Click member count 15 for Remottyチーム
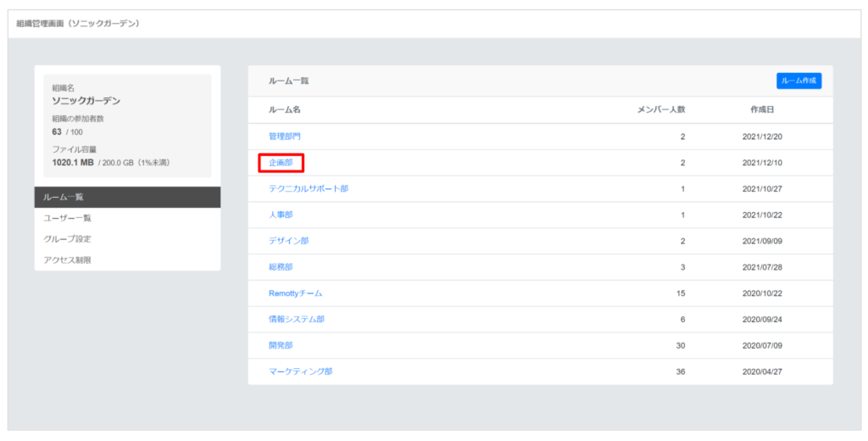 point(681,293)
